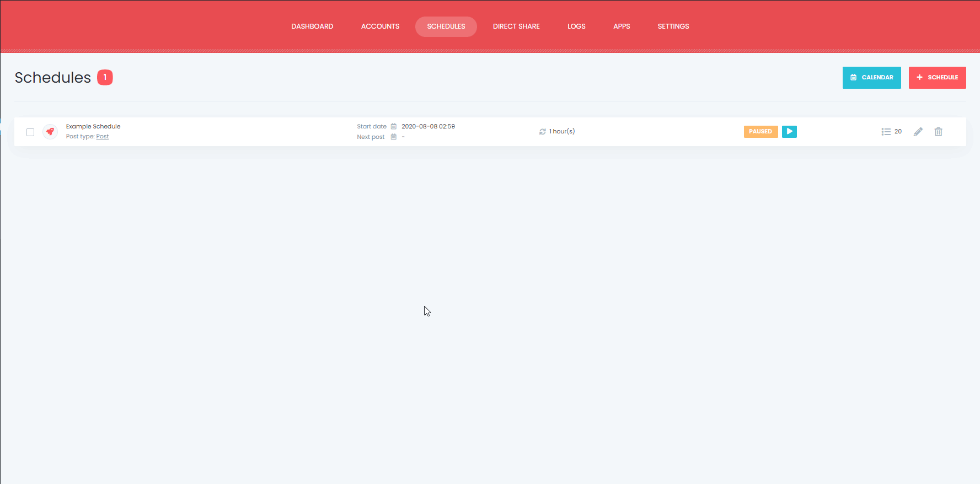Add a new Schedule button
This screenshot has height=484, width=980.
(x=937, y=78)
